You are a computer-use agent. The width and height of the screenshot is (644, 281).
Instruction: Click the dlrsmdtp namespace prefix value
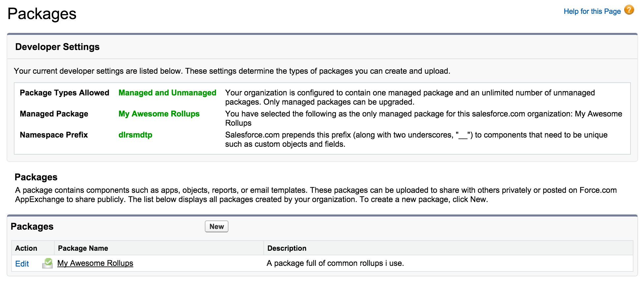tap(135, 135)
